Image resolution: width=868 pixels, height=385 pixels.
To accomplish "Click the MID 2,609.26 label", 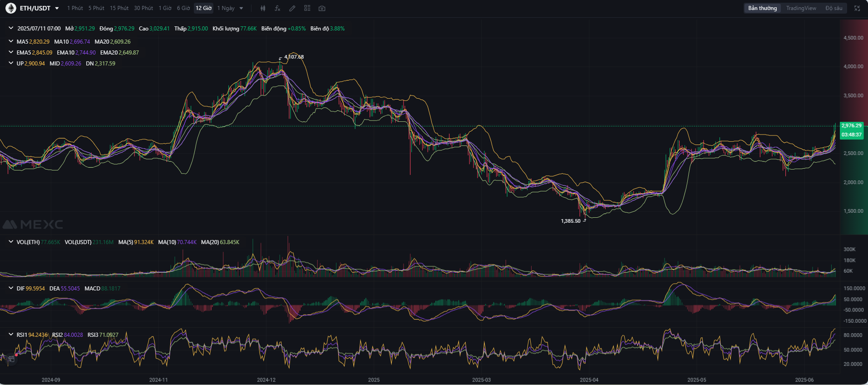I will [65, 63].
